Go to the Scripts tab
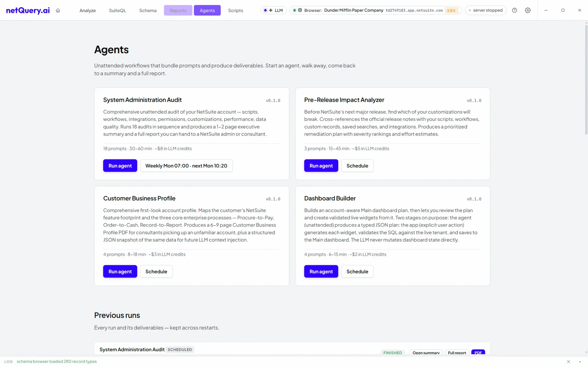Image resolution: width=588 pixels, height=367 pixels. pyautogui.click(x=236, y=10)
